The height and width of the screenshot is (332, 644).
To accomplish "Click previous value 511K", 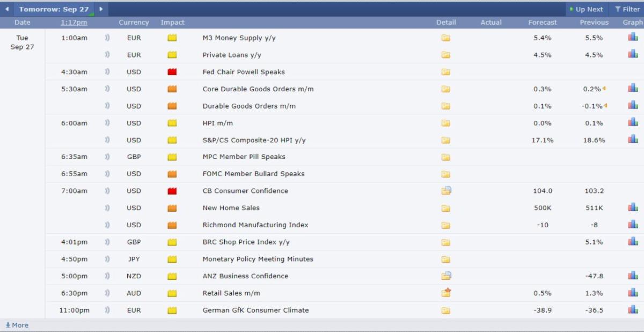I will tap(594, 208).
